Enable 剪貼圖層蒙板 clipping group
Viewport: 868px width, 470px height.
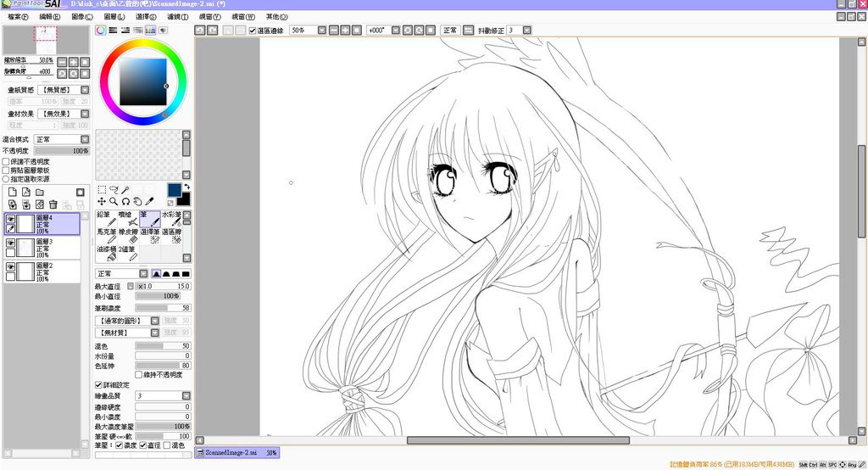pyautogui.click(x=6, y=171)
